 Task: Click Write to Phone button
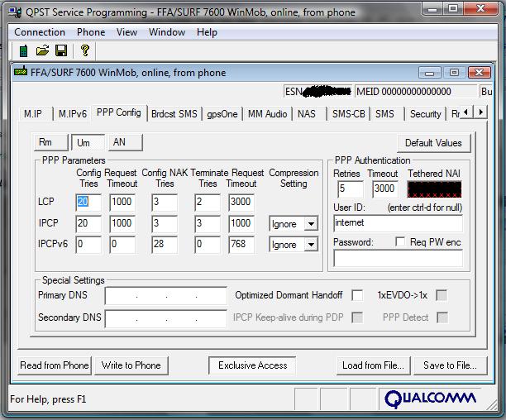(131, 365)
